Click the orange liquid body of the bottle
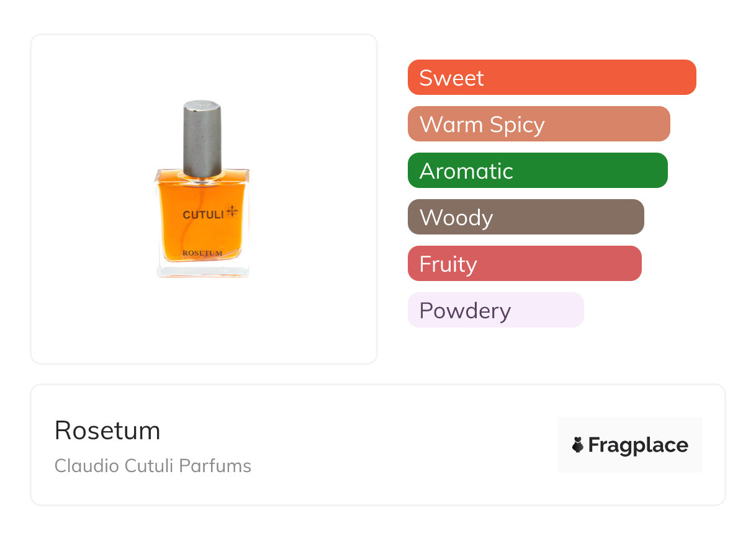The width and height of the screenshot is (756, 536). click(x=202, y=234)
